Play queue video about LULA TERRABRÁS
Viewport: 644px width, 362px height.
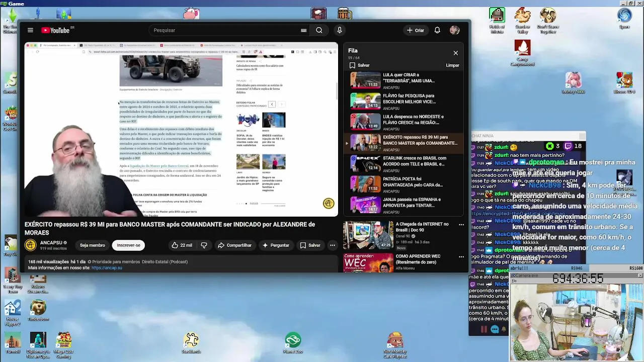point(404,80)
